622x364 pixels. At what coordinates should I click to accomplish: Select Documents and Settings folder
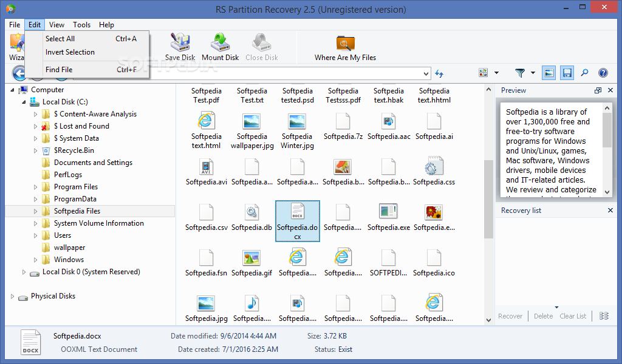pos(93,163)
